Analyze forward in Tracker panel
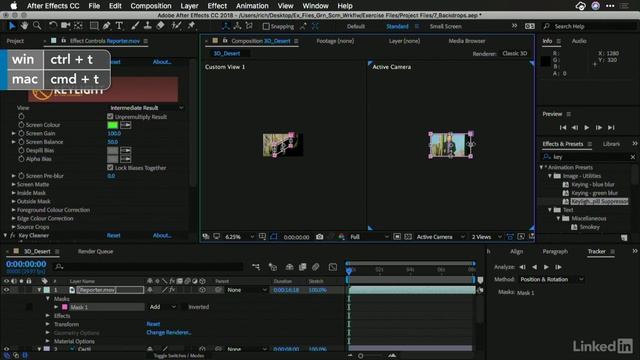Screen dimensions: 640x360 pos(546,267)
